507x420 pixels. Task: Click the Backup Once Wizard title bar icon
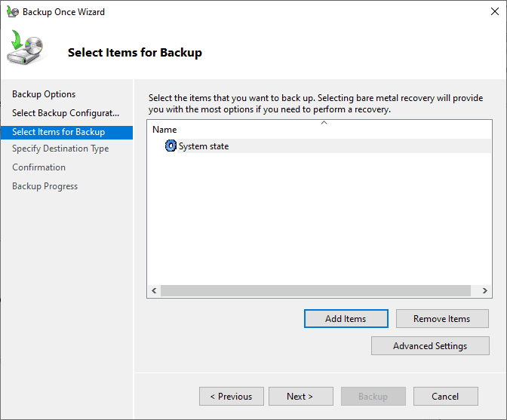[12, 12]
